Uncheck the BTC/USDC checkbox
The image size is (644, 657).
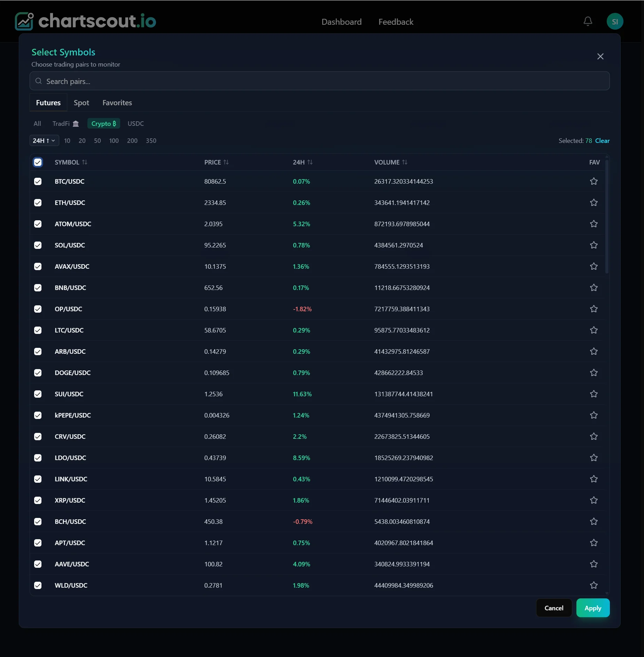click(x=38, y=181)
